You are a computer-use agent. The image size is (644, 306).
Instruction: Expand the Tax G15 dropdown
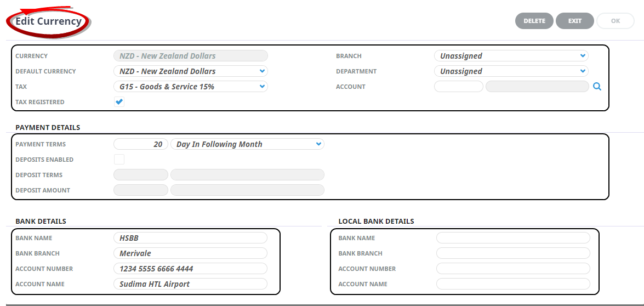[x=190, y=87]
